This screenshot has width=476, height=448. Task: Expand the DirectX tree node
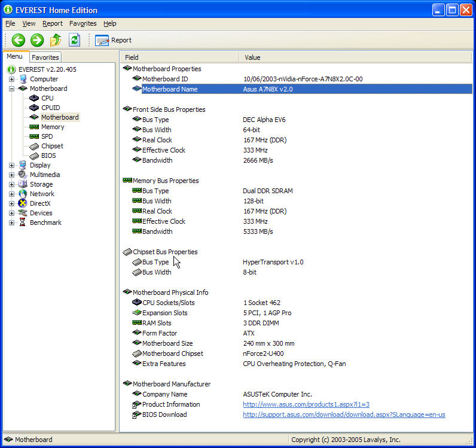point(11,203)
